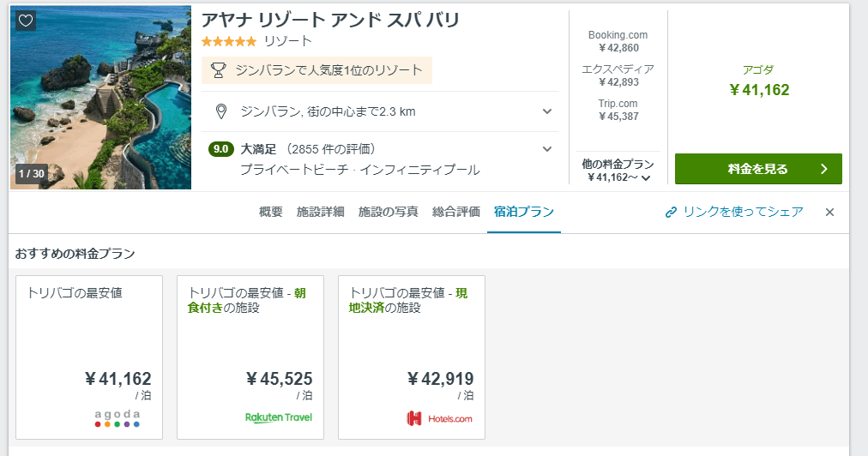
Task: Open the 他の料金プラン dropdown
Action: point(618,171)
